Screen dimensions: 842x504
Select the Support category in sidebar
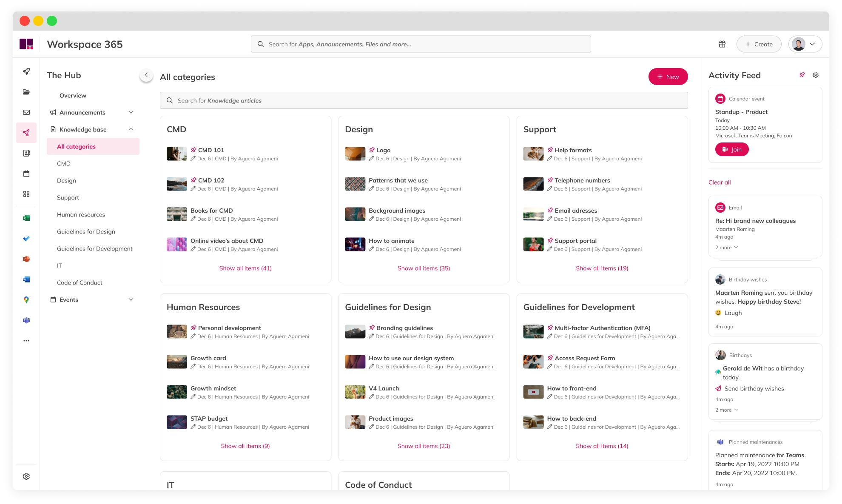pyautogui.click(x=68, y=197)
